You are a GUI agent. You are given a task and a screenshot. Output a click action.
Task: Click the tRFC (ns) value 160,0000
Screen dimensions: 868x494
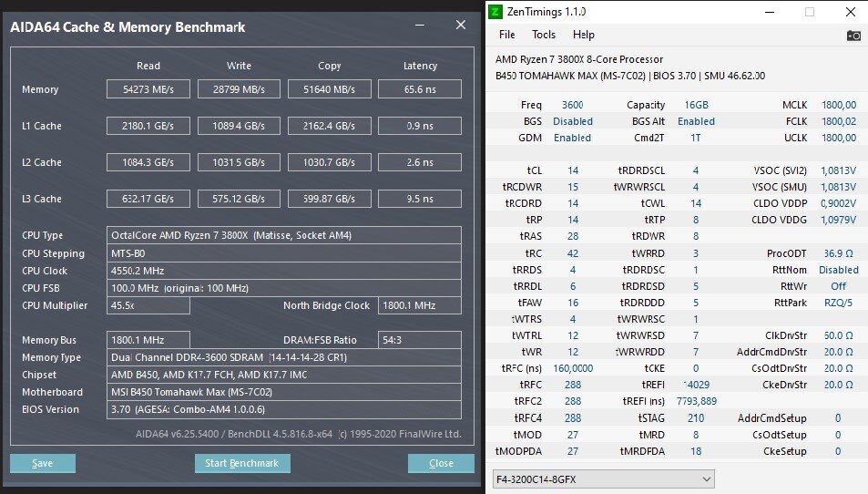pos(573,368)
